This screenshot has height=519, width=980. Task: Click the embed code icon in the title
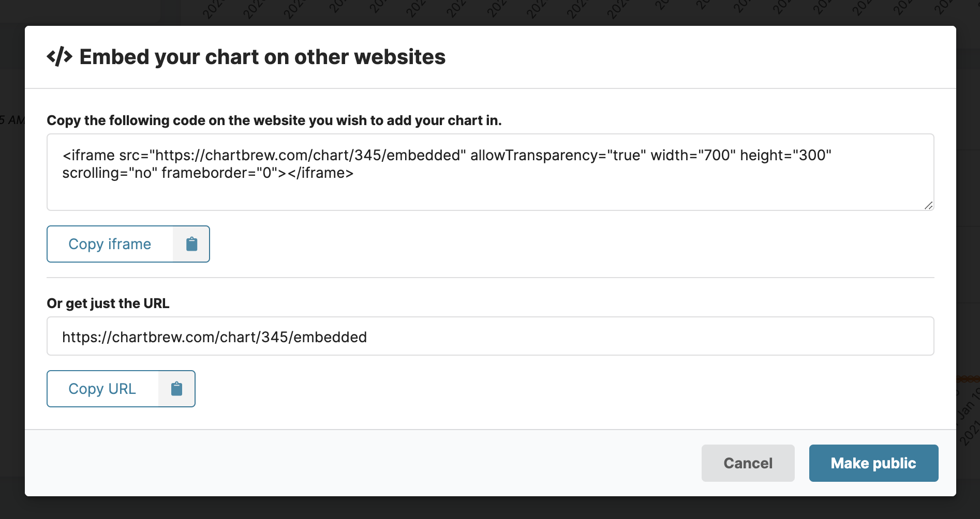point(60,57)
